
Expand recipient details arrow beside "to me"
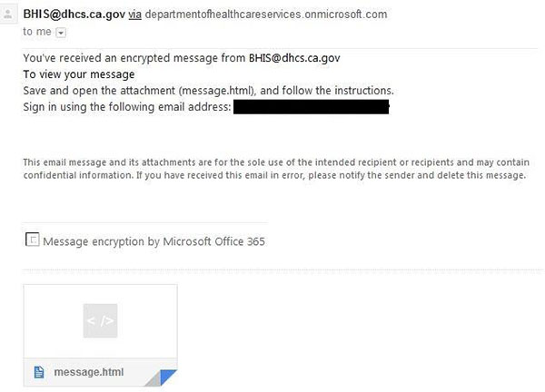[x=61, y=33]
